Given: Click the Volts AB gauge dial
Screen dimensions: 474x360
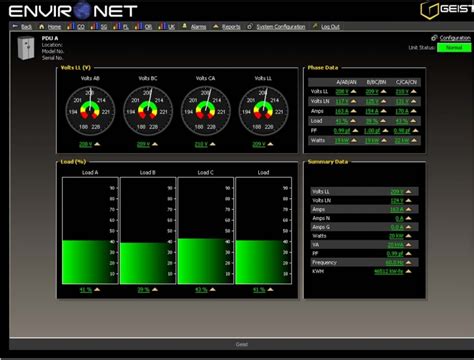Looking at the screenshot, I should pyautogui.click(x=90, y=111).
